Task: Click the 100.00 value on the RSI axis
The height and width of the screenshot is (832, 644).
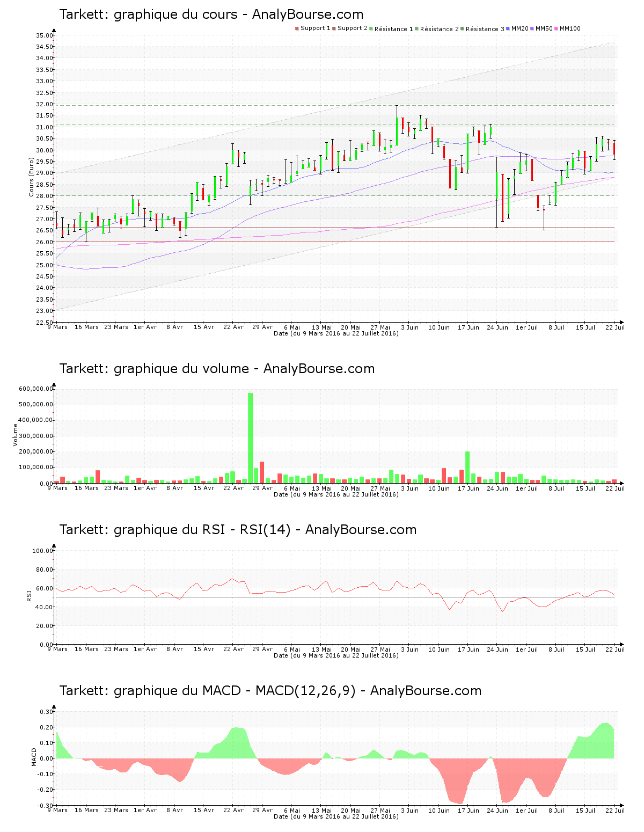Action: coord(43,551)
